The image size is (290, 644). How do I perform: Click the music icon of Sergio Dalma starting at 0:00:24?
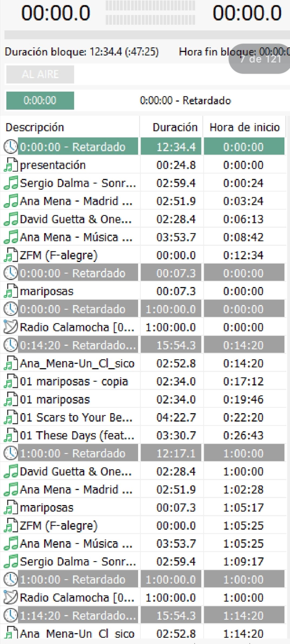pos(11,183)
